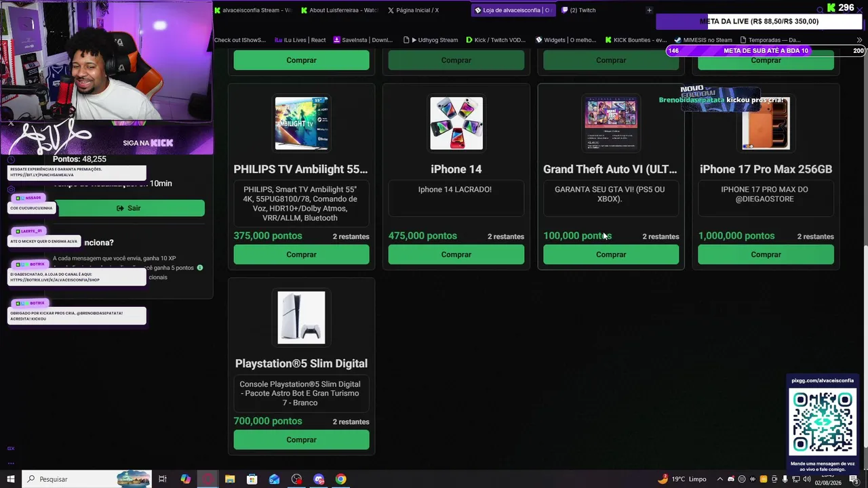Click the 375,000 pontos price
Viewport: 868px width, 488px height.
(268, 236)
